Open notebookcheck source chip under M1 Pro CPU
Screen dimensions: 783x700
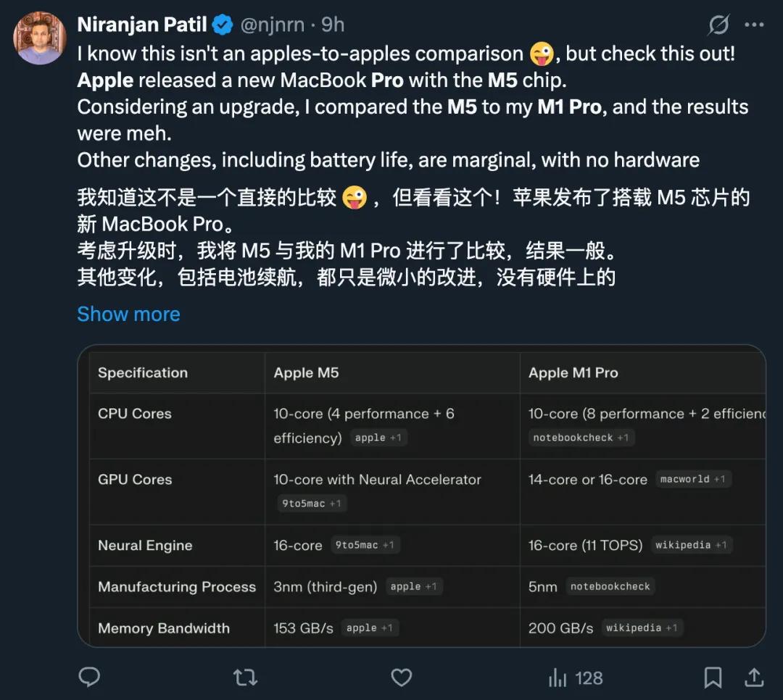coord(581,438)
